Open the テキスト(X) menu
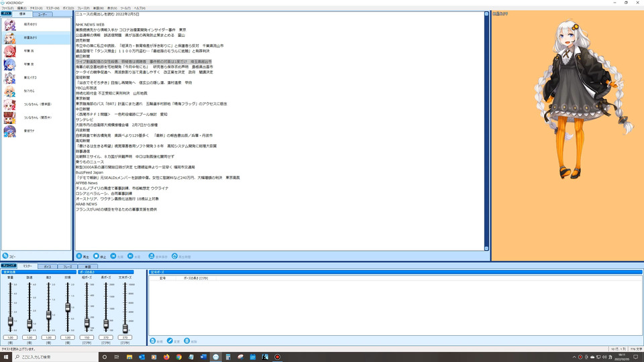 (x=36, y=8)
